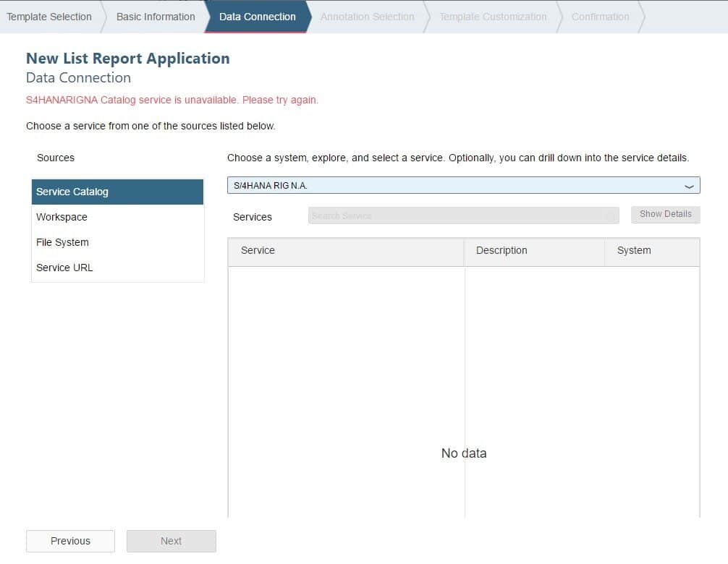Select Service Catalog in the Sources list
This screenshot has height=564, width=728.
coord(117,192)
